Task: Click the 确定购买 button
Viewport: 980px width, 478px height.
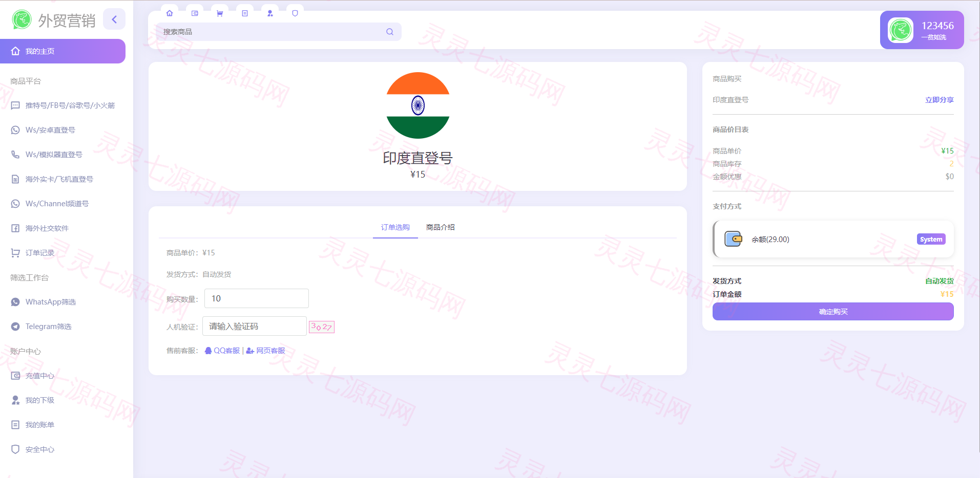Action: [833, 312]
